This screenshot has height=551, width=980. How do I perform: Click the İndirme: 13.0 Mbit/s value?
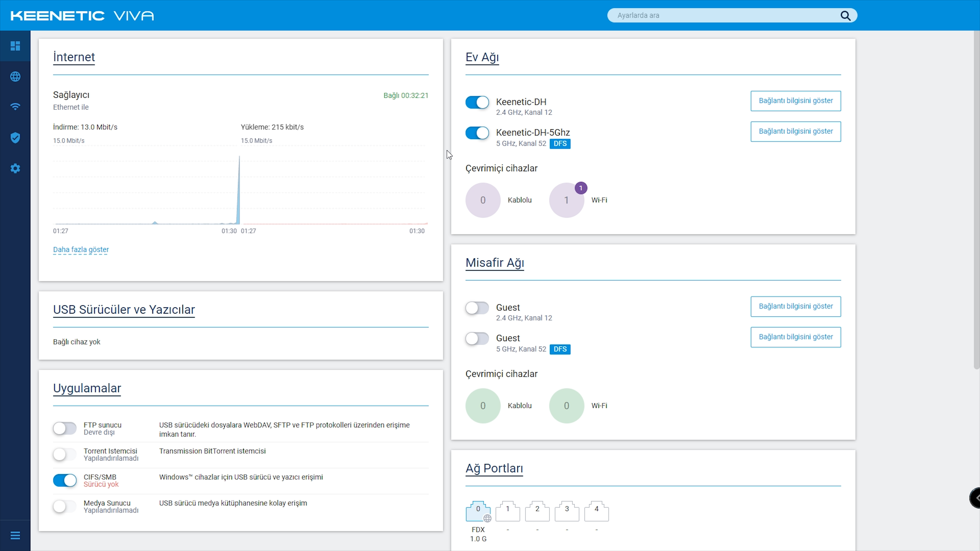(85, 127)
